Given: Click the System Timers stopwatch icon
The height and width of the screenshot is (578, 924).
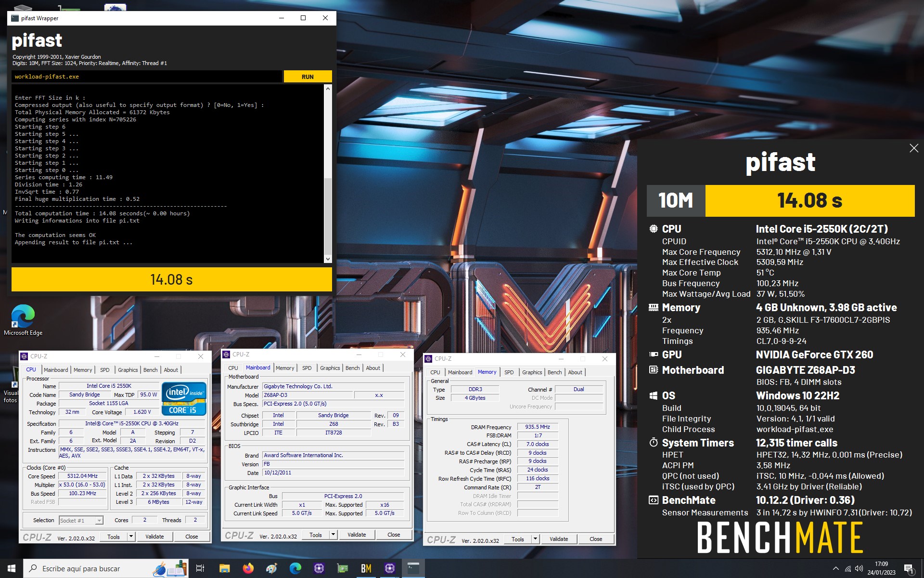Looking at the screenshot, I should click(653, 442).
